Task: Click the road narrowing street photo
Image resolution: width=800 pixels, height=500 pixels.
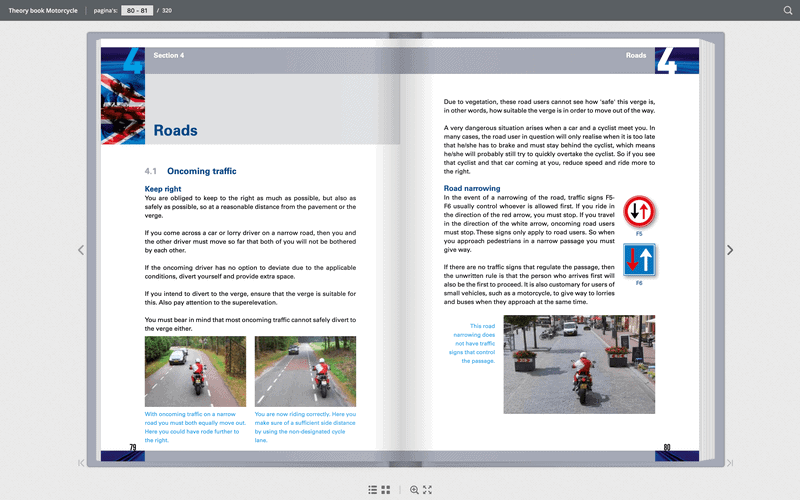Action: (x=579, y=364)
